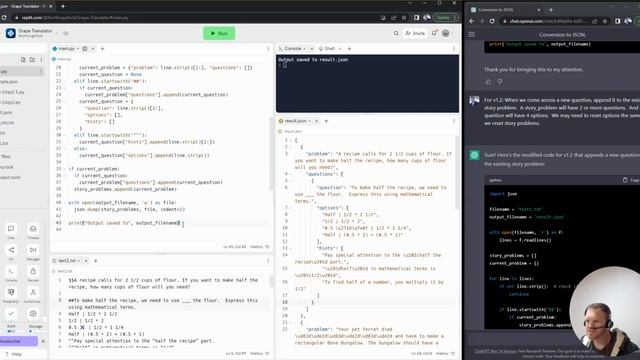The image size is (640, 360).
Task: Open the Help link in the sidebar
Action: [x=13, y=354]
